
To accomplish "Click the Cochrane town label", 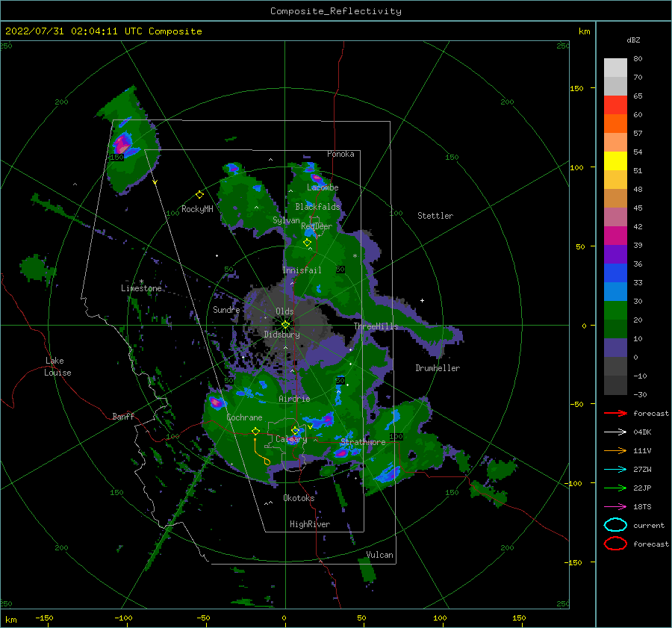I will click(x=244, y=417).
